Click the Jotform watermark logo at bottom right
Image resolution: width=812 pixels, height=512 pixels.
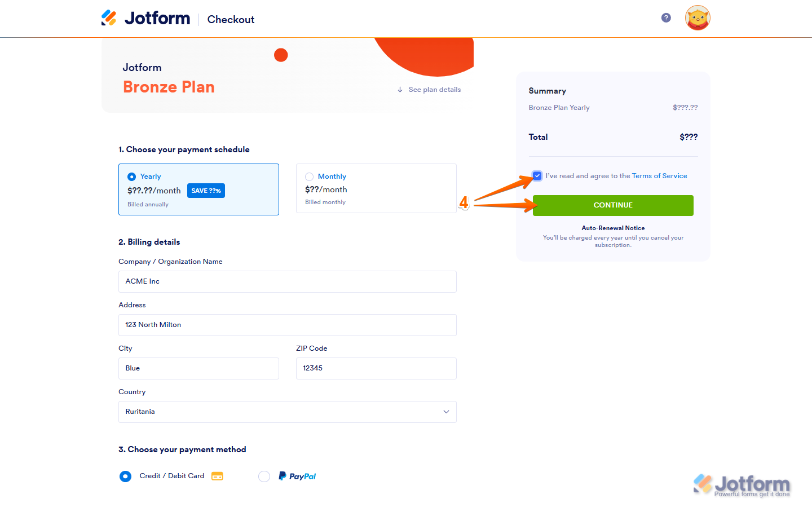(x=742, y=485)
